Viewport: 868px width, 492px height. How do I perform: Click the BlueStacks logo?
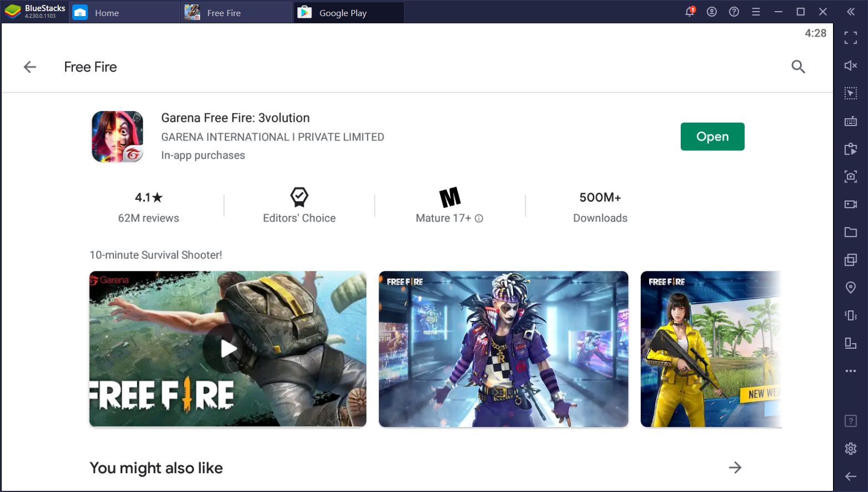12,12
